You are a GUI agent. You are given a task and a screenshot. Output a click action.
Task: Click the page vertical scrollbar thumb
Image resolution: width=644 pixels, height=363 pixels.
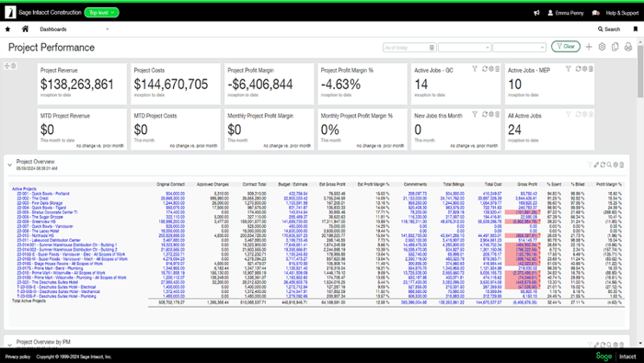640,71
